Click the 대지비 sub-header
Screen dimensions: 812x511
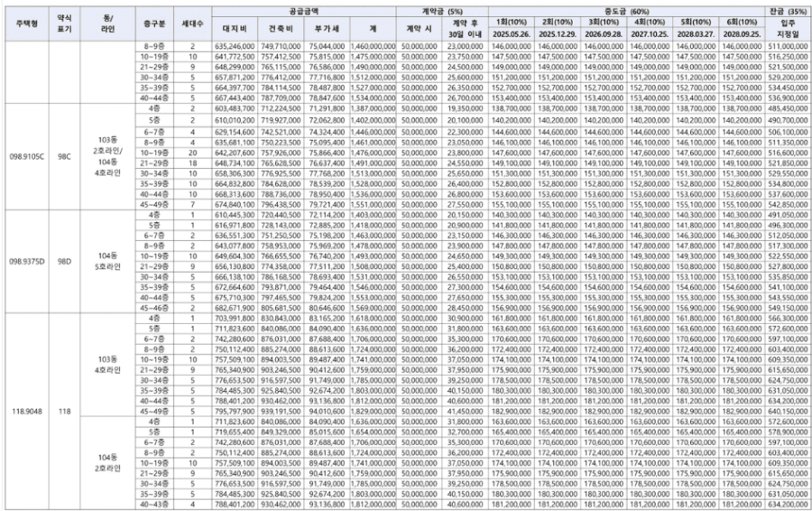(235, 29)
